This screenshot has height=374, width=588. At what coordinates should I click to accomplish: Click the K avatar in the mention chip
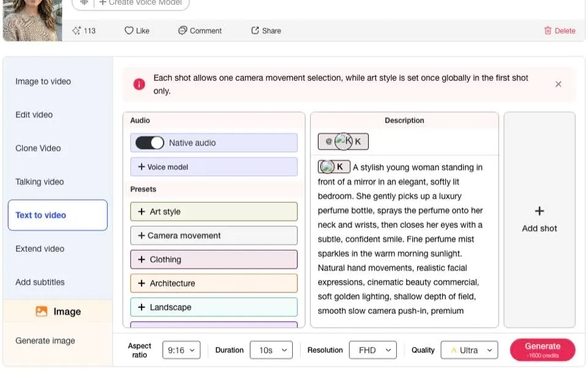pos(344,142)
